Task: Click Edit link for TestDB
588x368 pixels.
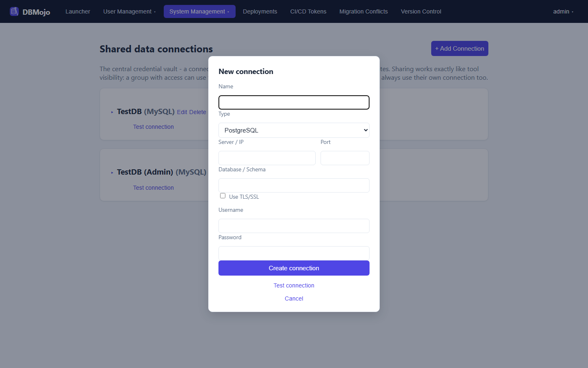Action: point(182,112)
